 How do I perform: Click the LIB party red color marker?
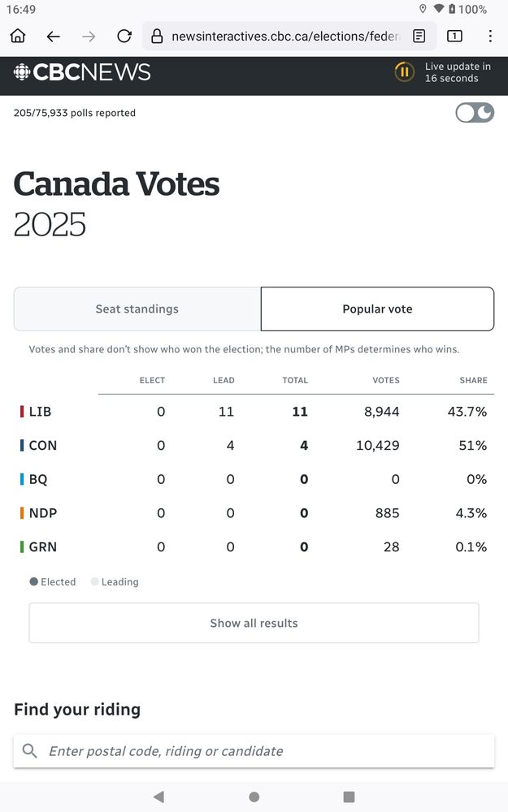click(x=22, y=412)
